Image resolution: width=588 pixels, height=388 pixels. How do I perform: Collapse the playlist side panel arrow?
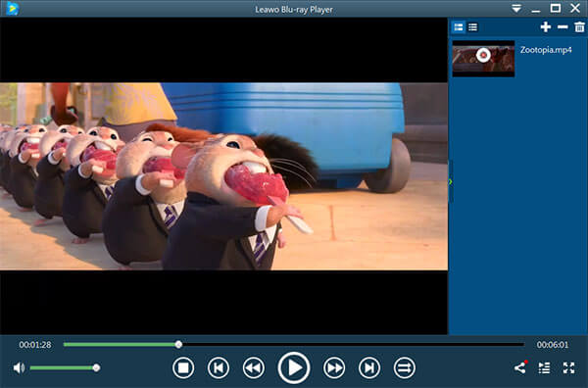451,182
